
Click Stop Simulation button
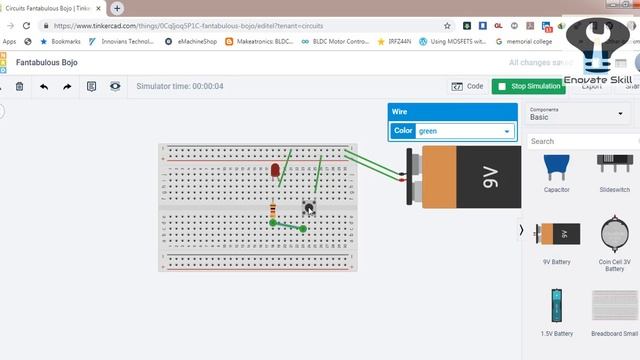529,86
